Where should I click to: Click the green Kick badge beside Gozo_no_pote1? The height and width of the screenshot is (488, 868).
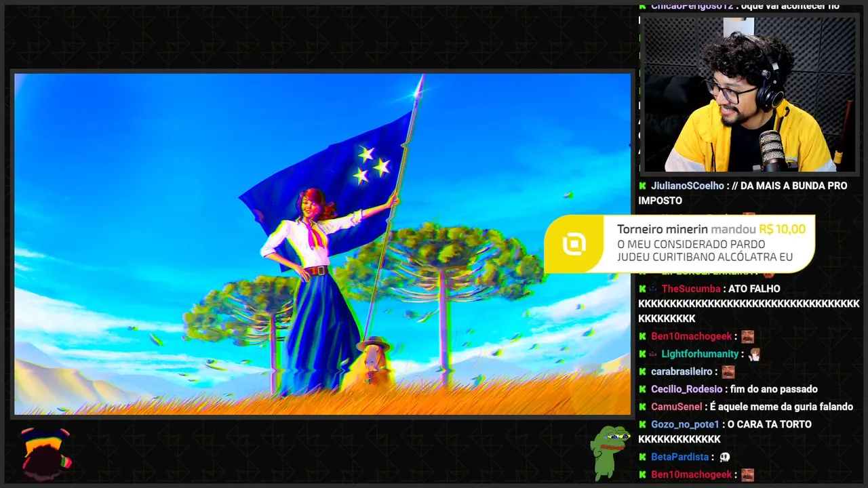[642, 424]
